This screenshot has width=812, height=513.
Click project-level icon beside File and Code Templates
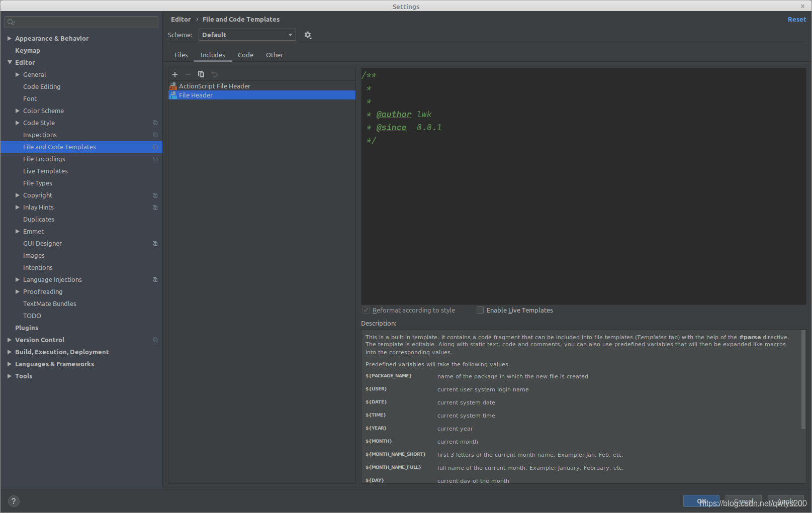pos(155,147)
